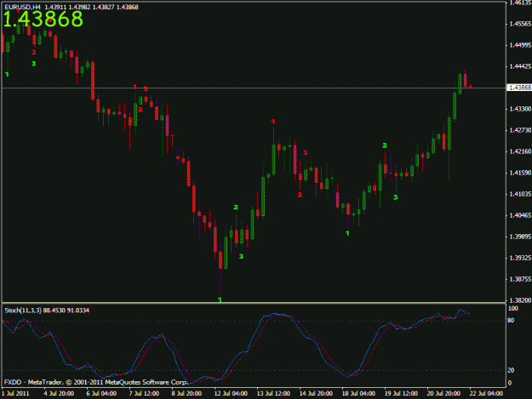Click the 1.44995 price axis label
Viewport: 532px width, 399px height.
(520, 45)
